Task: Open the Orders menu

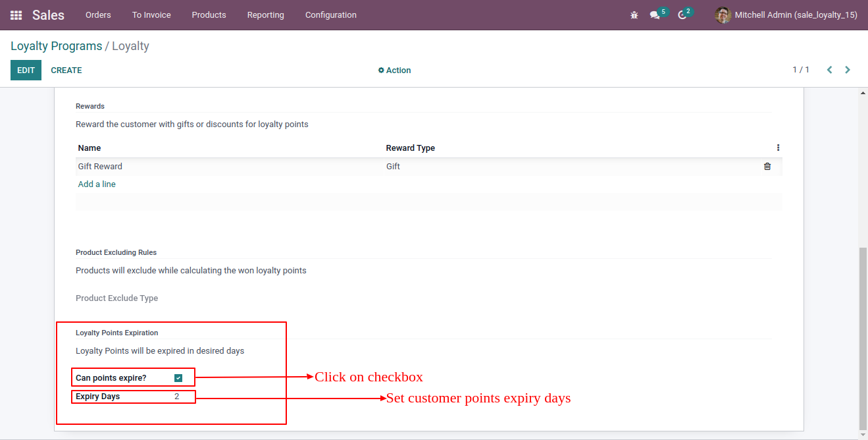Action: pos(98,14)
